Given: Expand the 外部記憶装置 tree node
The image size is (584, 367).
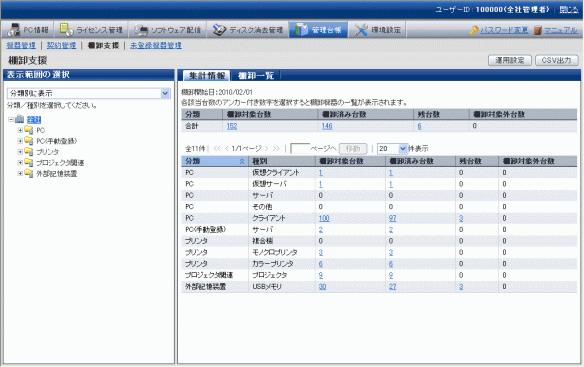Looking at the screenshot, I should tap(20, 174).
